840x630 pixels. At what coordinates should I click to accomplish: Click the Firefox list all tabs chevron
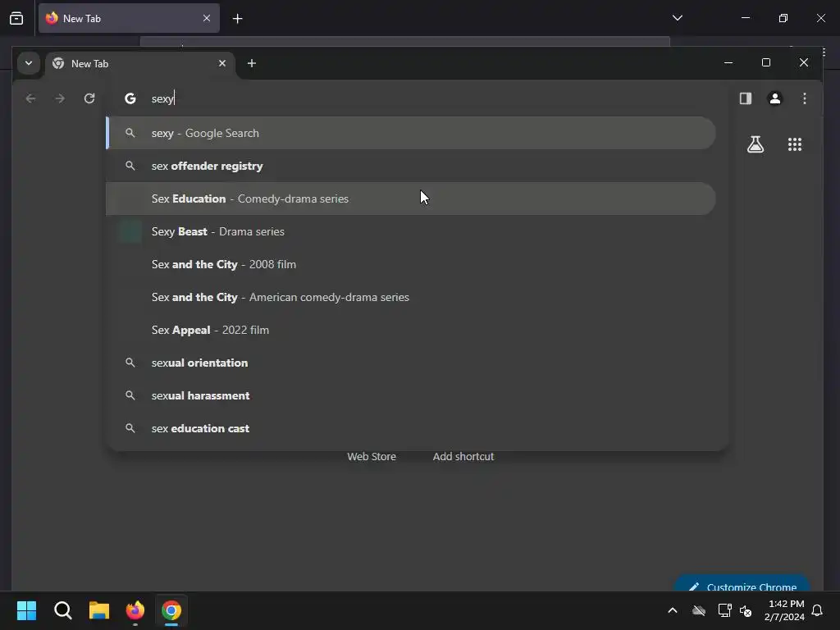[x=677, y=18]
